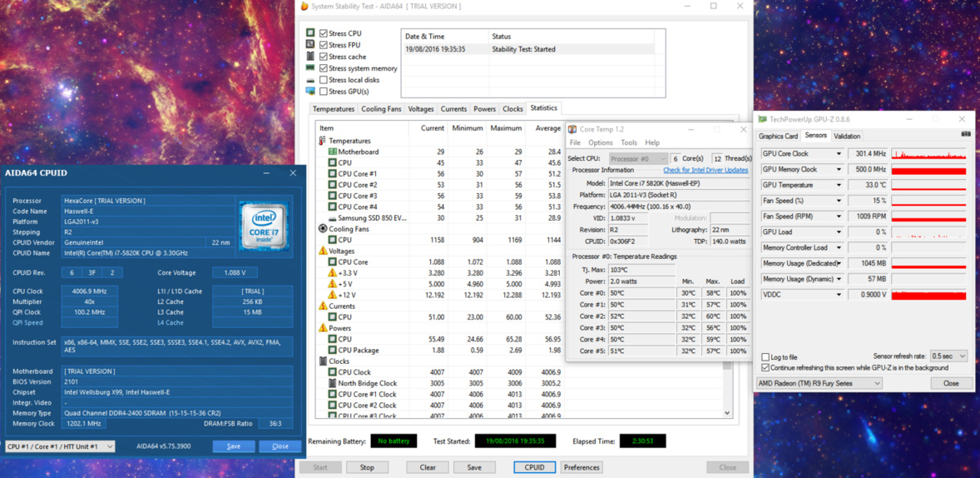Open the GPU Temperature sensor dropdown
This screenshot has width=980, height=478.
[839, 185]
